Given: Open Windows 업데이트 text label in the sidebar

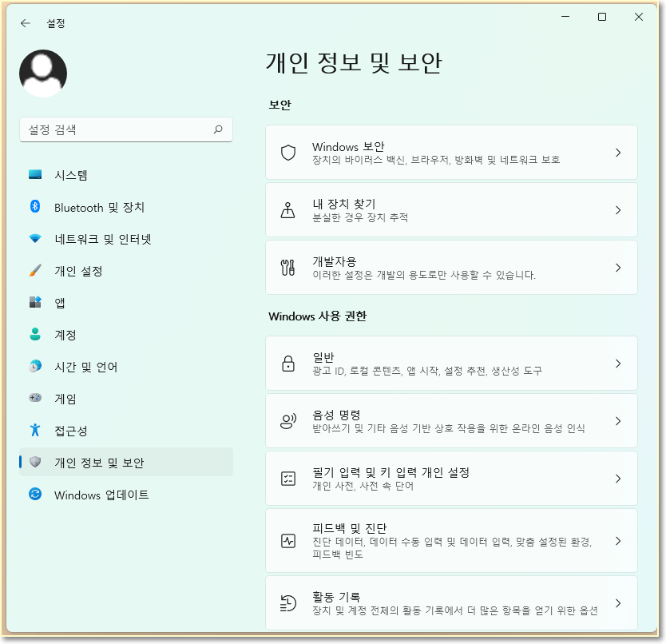Looking at the screenshot, I should tap(101, 495).
